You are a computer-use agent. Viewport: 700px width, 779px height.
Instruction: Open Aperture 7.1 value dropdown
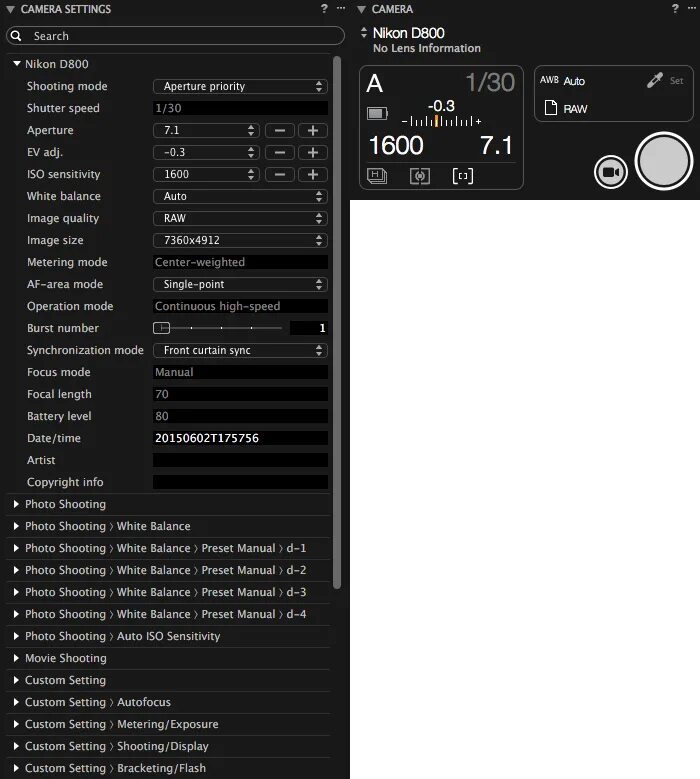coord(206,130)
